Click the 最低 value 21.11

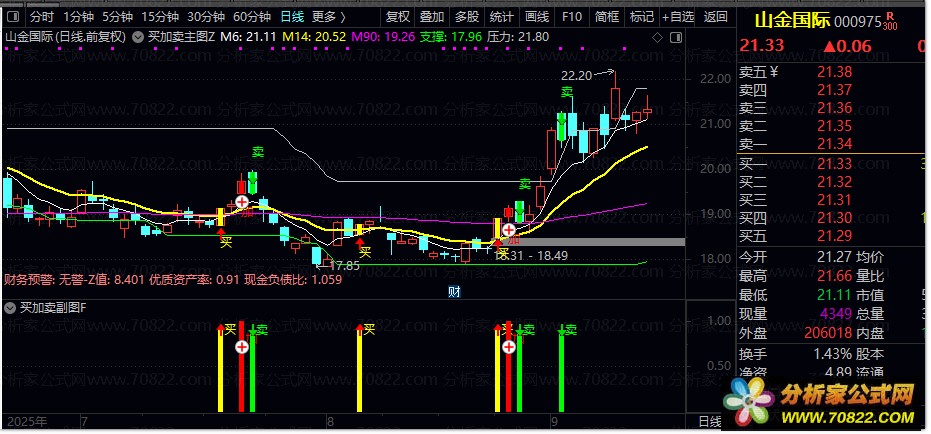834,295
